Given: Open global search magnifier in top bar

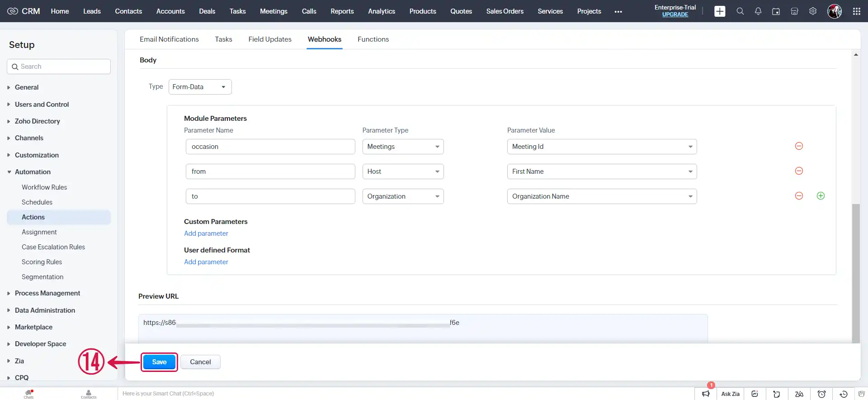Looking at the screenshot, I should tap(740, 11).
